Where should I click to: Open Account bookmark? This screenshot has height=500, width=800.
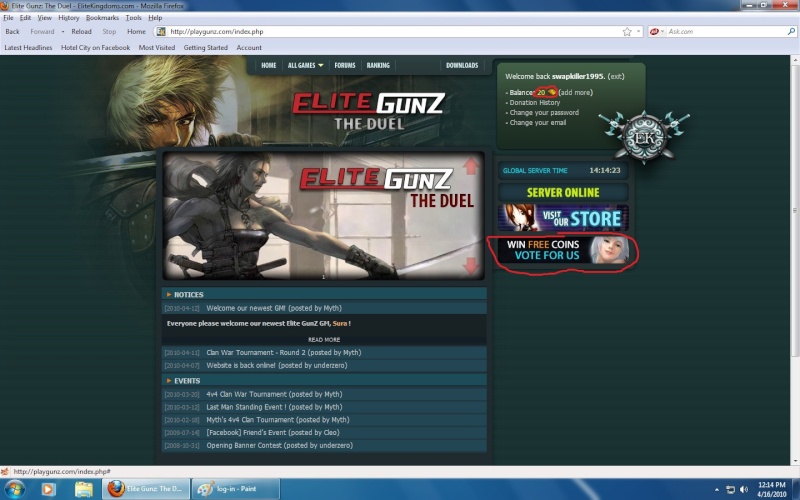(x=249, y=47)
